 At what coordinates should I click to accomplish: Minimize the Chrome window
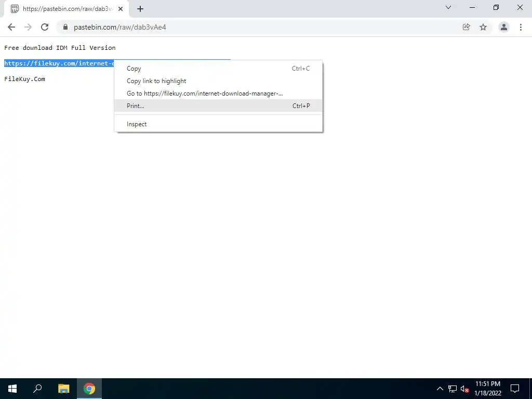pos(472,7)
